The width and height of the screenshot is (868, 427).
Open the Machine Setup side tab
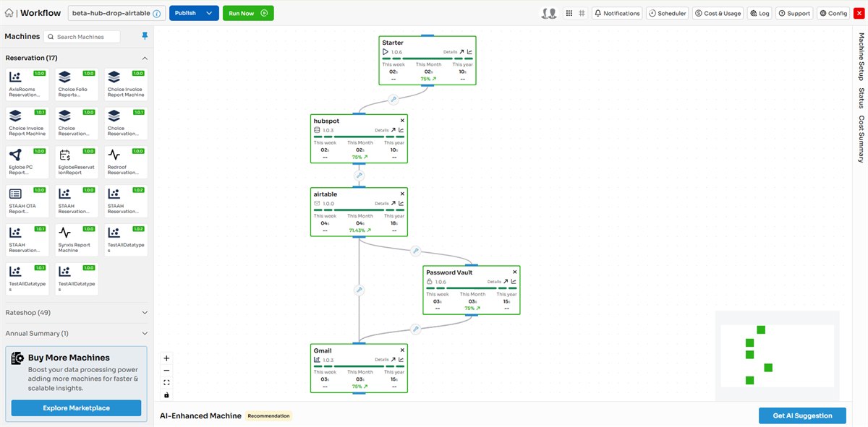pyautogui.click(x=861, y=56)
